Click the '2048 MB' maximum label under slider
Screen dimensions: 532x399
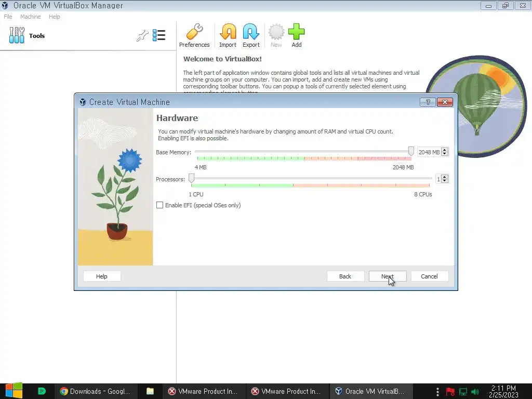[x=403, y=167]
